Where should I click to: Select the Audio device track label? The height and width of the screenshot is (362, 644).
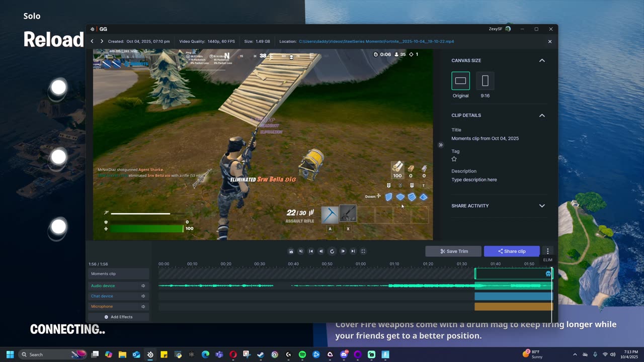point(103,286)
